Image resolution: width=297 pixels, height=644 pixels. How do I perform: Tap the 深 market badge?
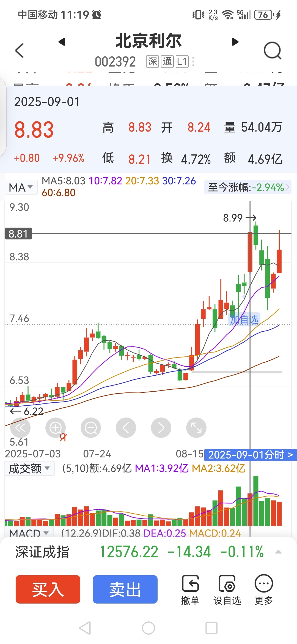pos(152,62)
